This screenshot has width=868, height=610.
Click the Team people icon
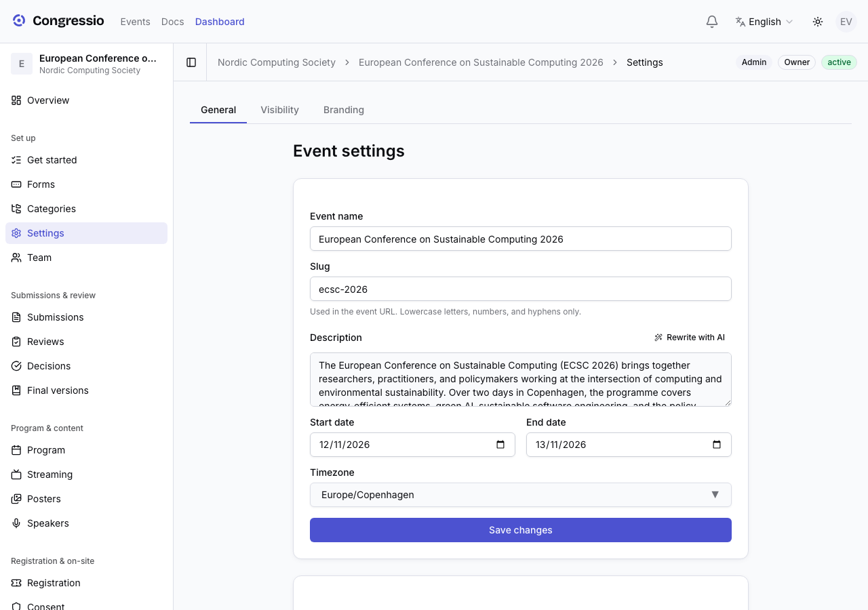tap(16, 258)
